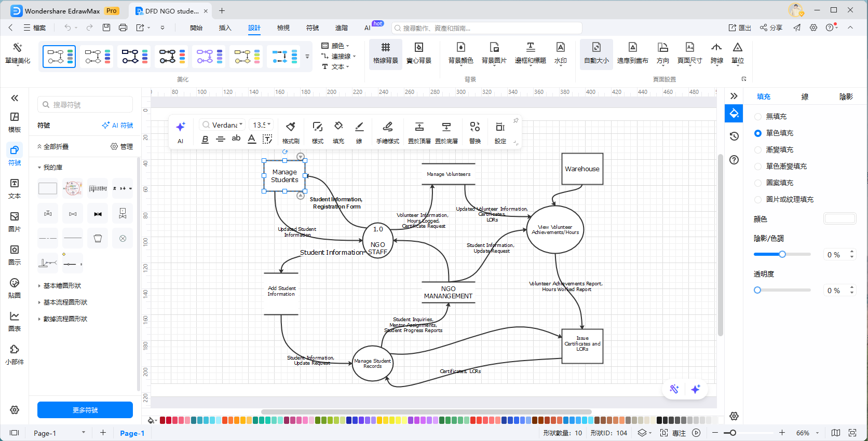
Task: Select the 無填充 no fill radio button
Action: coord(758,117)
